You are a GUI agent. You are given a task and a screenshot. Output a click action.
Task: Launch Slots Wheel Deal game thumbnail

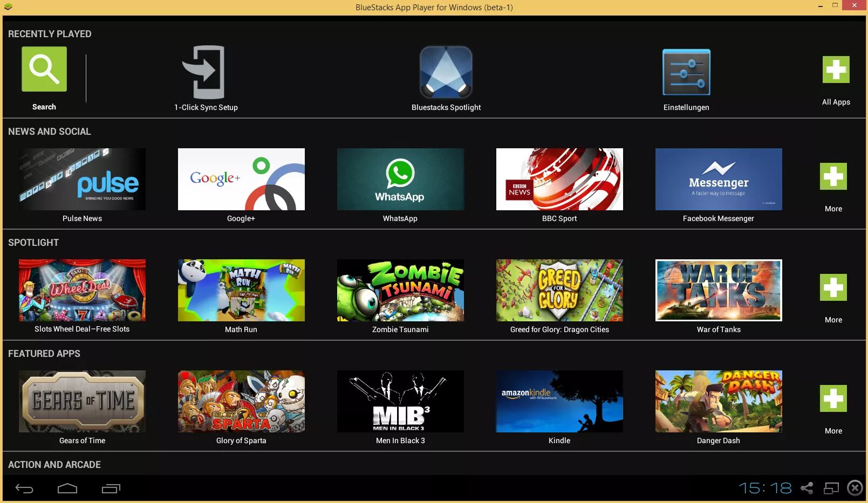(82, 290)
